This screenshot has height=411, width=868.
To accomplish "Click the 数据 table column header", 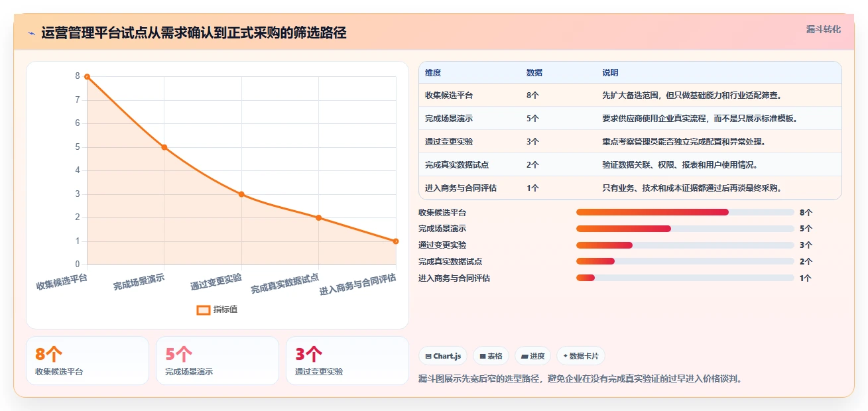I will click(x=534, y=72).
